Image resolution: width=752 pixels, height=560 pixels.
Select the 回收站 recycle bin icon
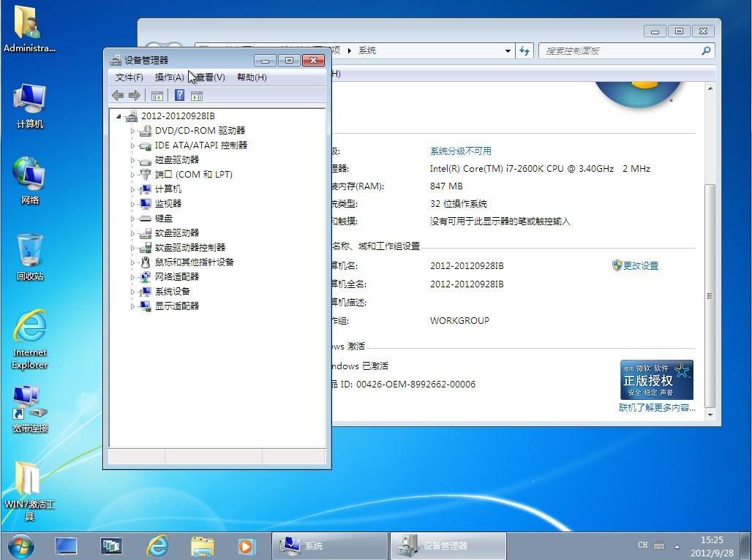(30, 257)
